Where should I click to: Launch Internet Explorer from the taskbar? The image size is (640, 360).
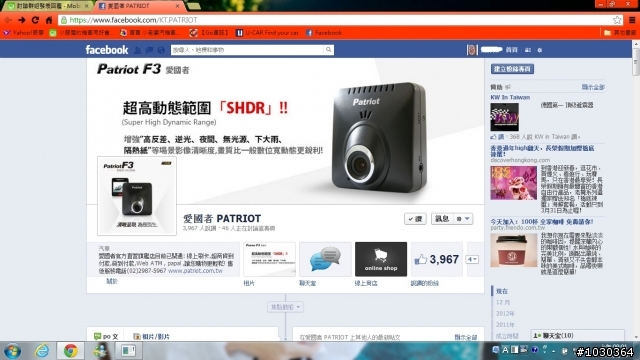coord(41,351)
